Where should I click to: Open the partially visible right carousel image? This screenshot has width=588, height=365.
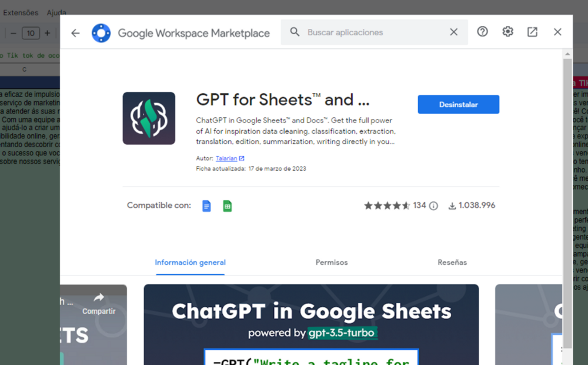click(529, 324)
